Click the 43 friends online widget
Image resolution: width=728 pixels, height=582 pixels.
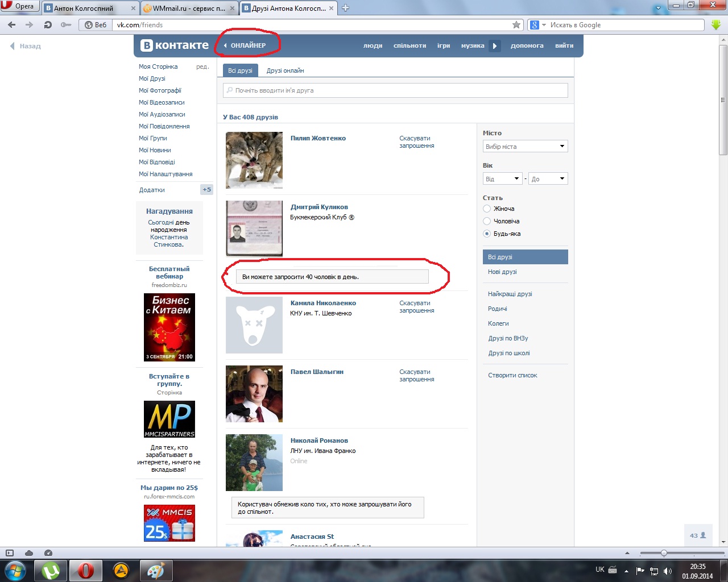coord(698,535)
